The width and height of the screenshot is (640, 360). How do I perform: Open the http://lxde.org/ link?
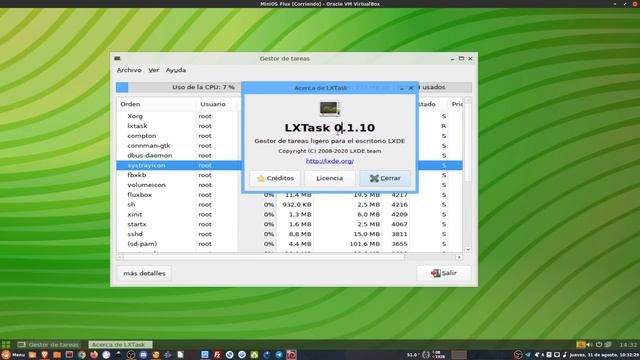pyautogui.click(x=329, y=161)
